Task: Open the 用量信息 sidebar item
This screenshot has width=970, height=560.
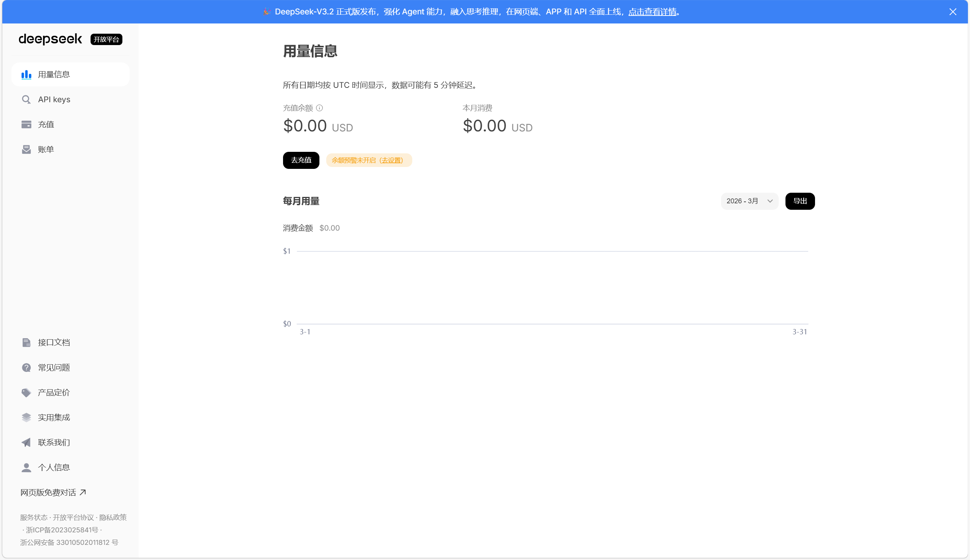Action: point(70,75)
